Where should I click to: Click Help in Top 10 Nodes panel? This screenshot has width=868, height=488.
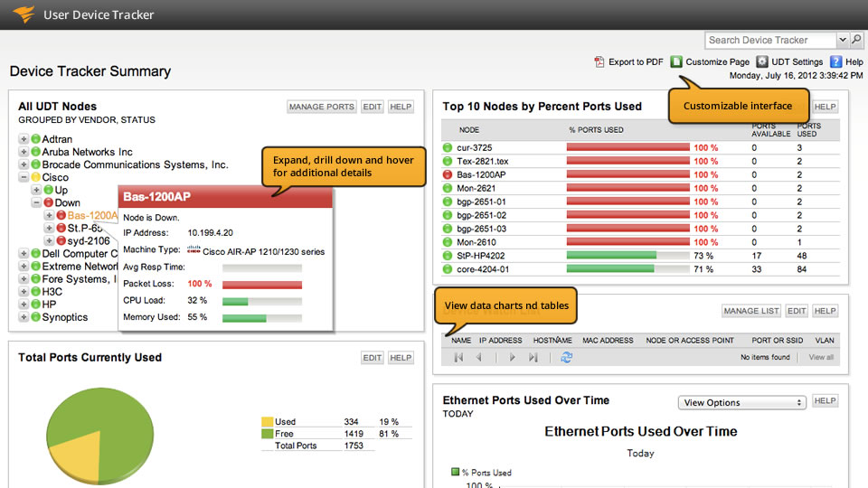pos(825,107)
